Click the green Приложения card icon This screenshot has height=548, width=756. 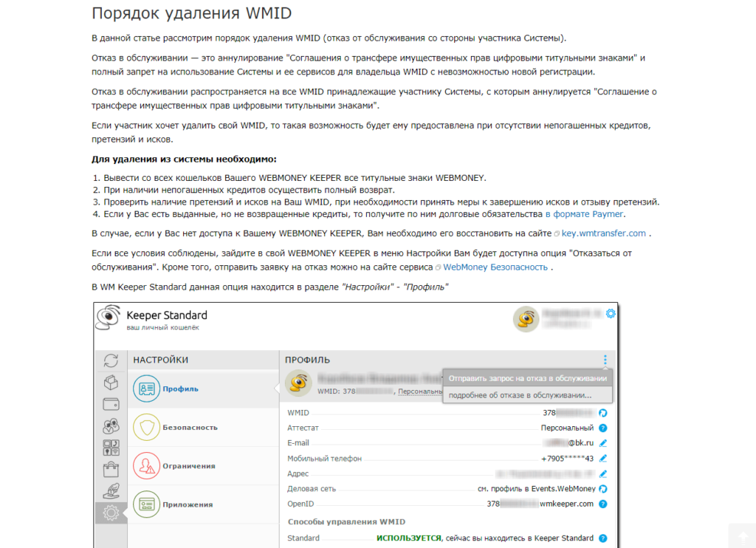pos(147,504)
